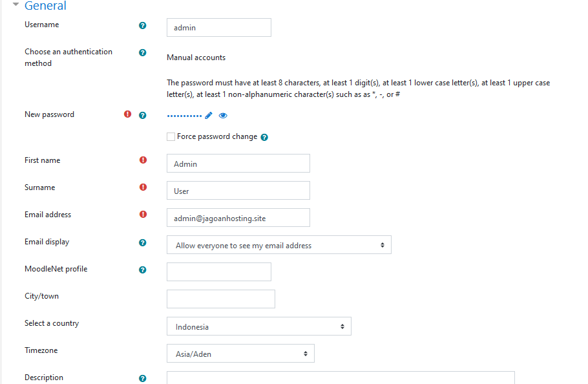The height and width of the screenshot is (384, 588).
Task: Click the General section heading
Action: coord(45,5)
